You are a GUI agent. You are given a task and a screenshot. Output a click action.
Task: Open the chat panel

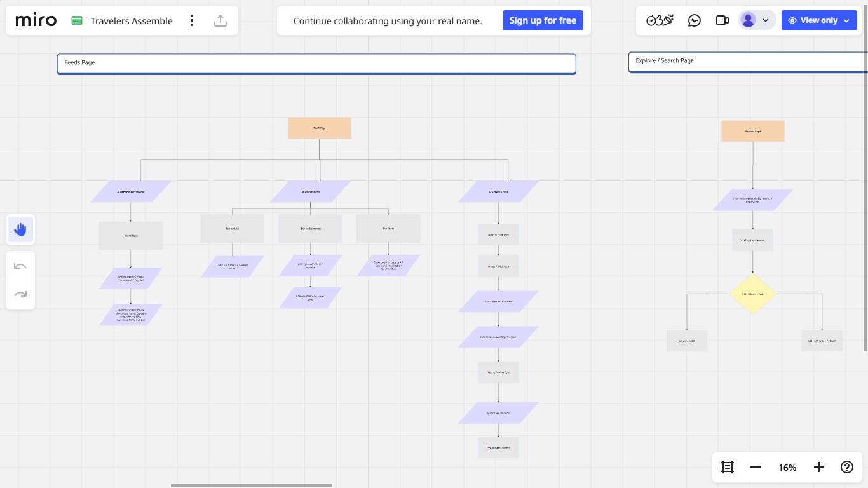pyautogui.click(x=694, y=20)
